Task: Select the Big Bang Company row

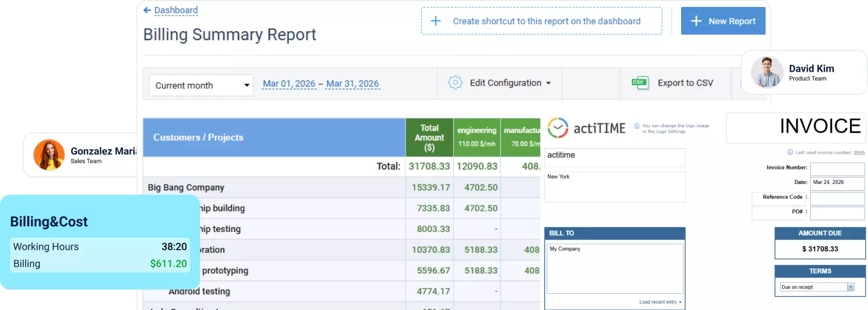Action: coord(186,187)
